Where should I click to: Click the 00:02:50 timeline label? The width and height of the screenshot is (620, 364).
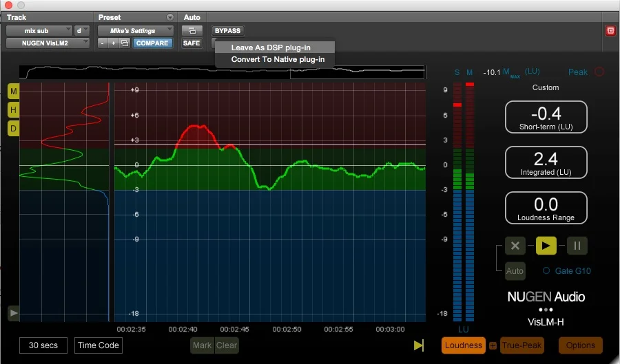pyautogui.click(x=287, y=330)
